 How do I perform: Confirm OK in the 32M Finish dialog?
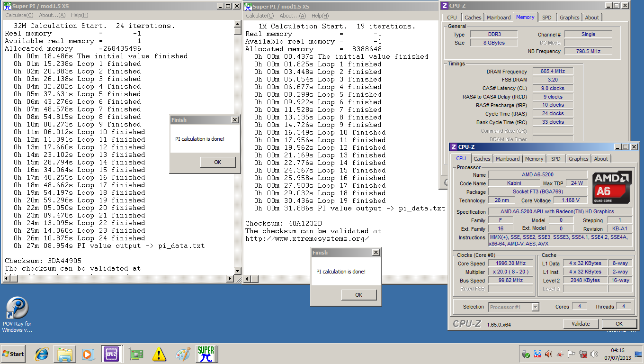(x=218, y=162)
